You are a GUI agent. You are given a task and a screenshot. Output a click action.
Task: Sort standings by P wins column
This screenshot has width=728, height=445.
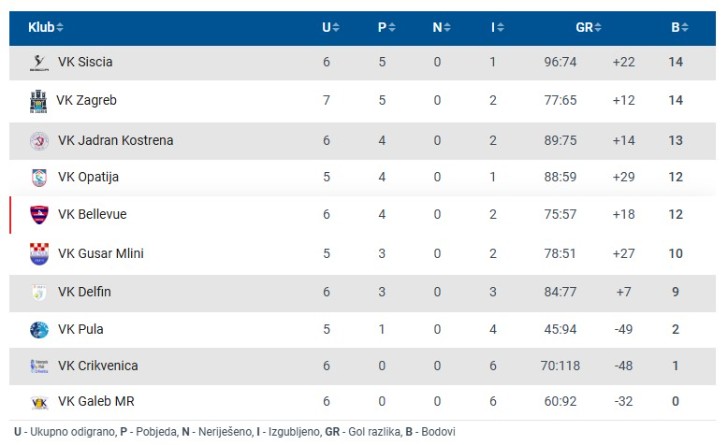tap(386, 28)
